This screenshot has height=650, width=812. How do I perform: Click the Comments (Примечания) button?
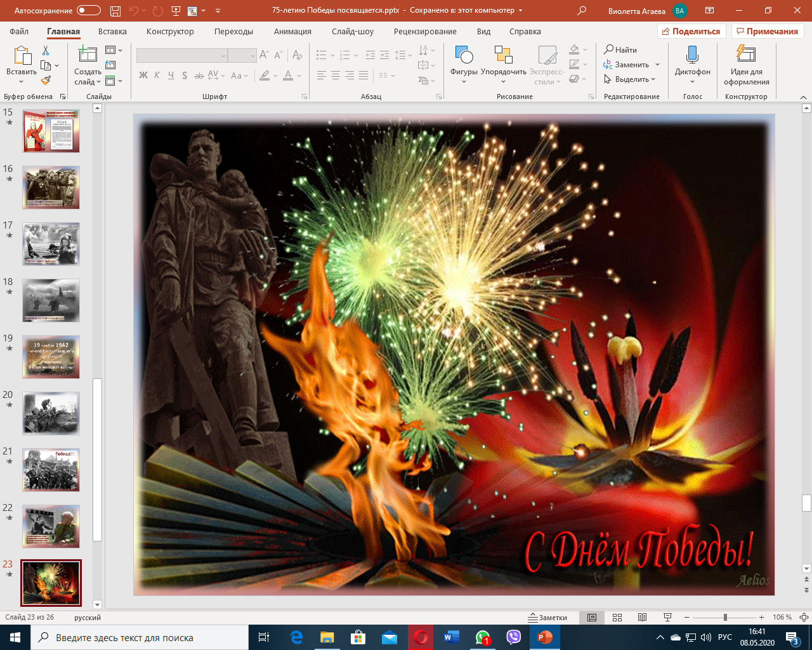pyautogui.click(x=767, y=32)
